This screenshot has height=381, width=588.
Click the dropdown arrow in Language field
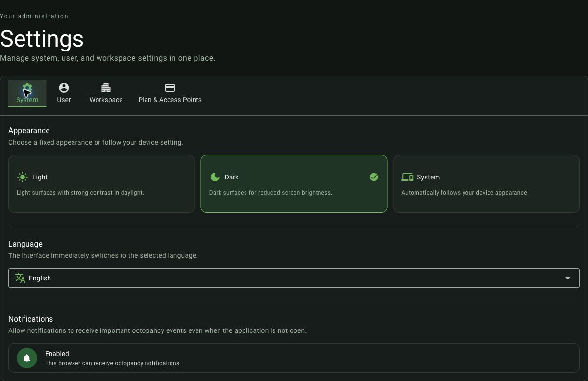(568, 278)
